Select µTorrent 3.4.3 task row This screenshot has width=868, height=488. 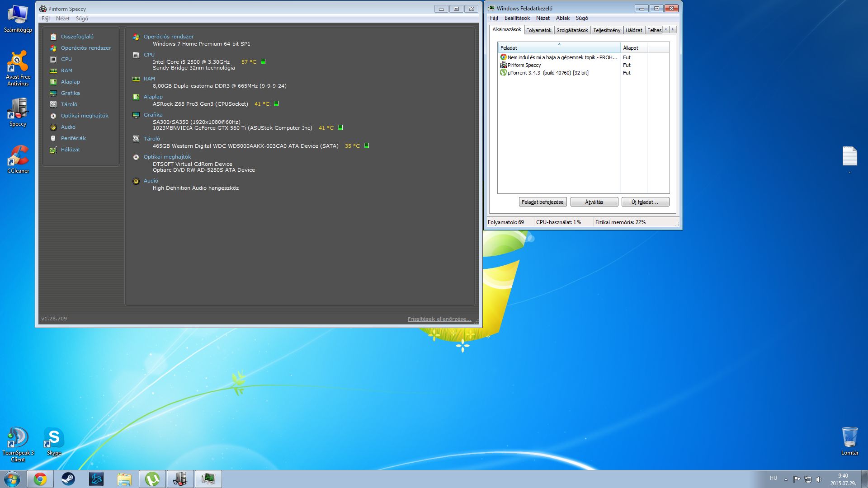[x=583, y=73]
